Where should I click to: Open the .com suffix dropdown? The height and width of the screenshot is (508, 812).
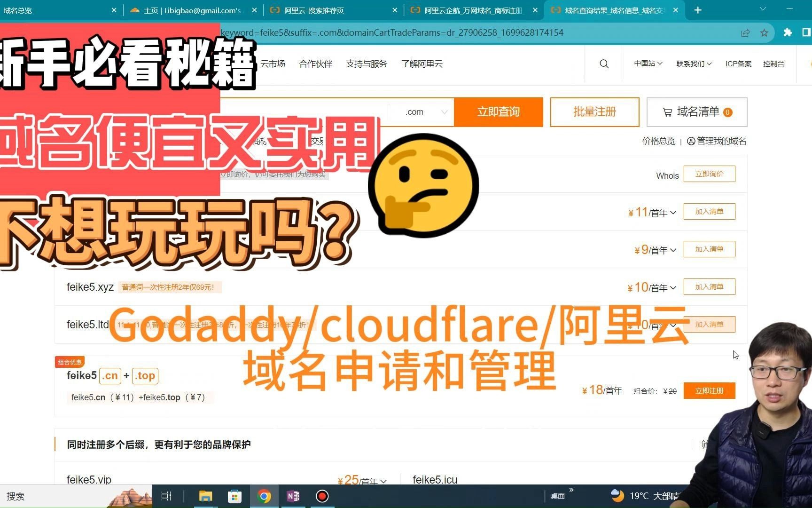click(421, 112)
